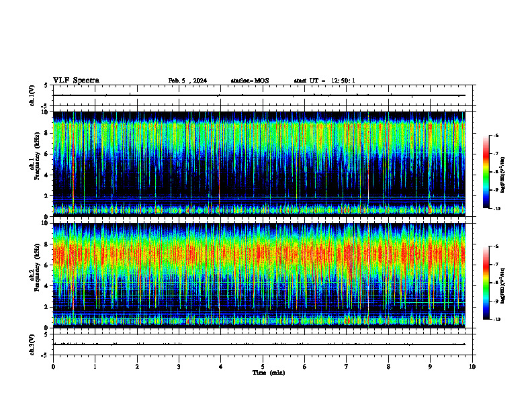Click time axis tick label "9"

(x=430, y=367)
